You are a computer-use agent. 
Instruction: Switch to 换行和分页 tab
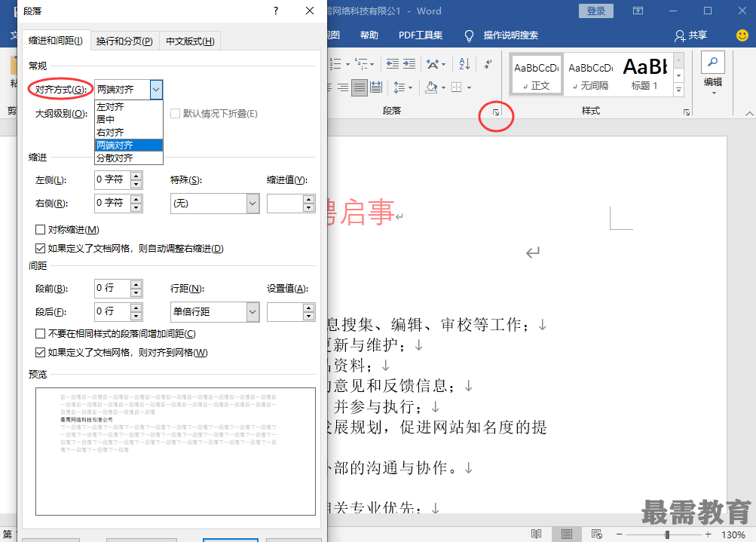124,41
